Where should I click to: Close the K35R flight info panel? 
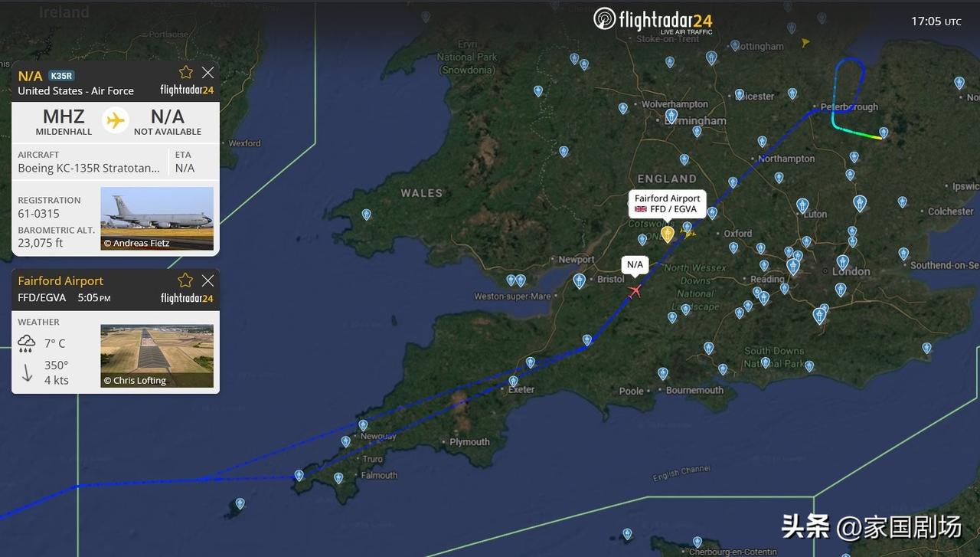[x=207, y=73]
